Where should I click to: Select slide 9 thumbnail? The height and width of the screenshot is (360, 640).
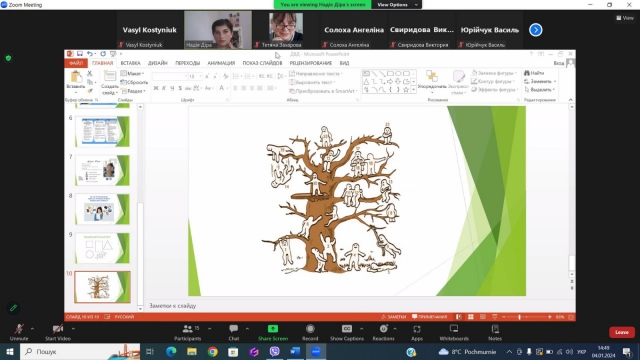click(x=102, y=248)
